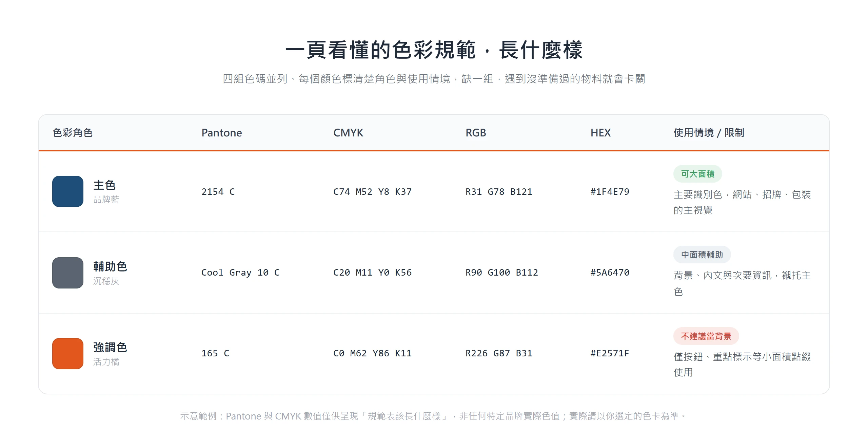This screenshot has height=429, width=868.
Task: Click the CMYK value C20 M11 Y0 K56
Action: tap(372, 273)
